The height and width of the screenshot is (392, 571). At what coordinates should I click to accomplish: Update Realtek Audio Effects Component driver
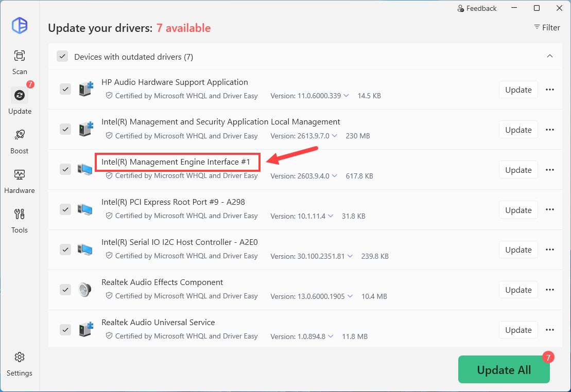click(x=518, y=290)
